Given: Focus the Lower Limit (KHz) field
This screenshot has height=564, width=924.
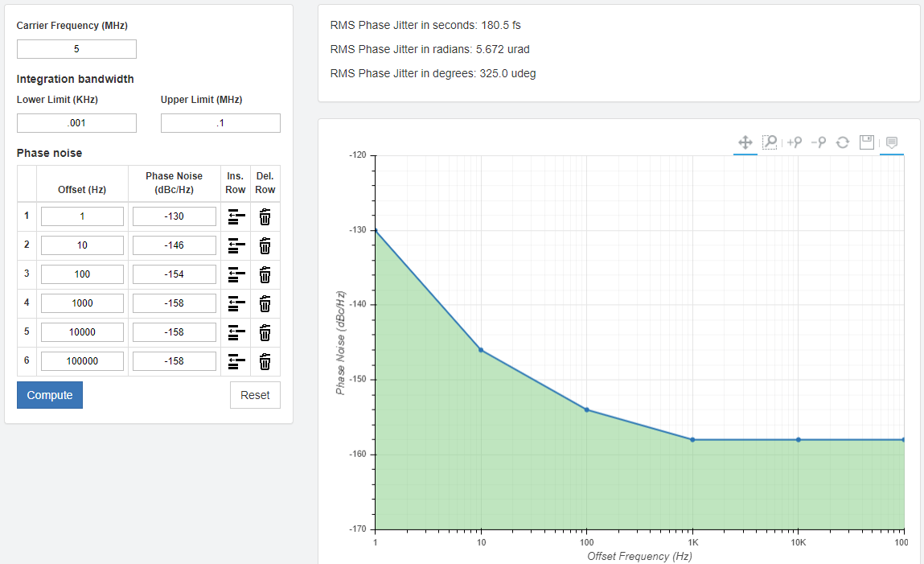Looking at the screenshot, I should click(x=76, y=122).
